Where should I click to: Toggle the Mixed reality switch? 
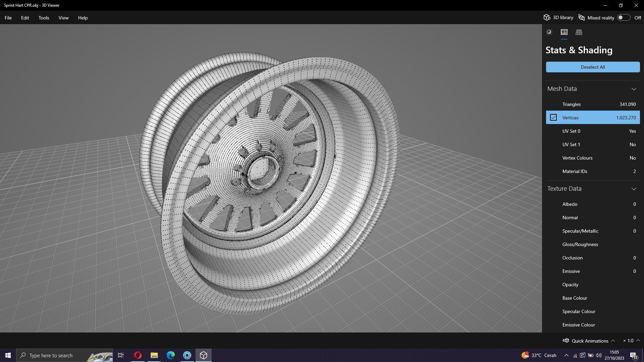(624, 17)
